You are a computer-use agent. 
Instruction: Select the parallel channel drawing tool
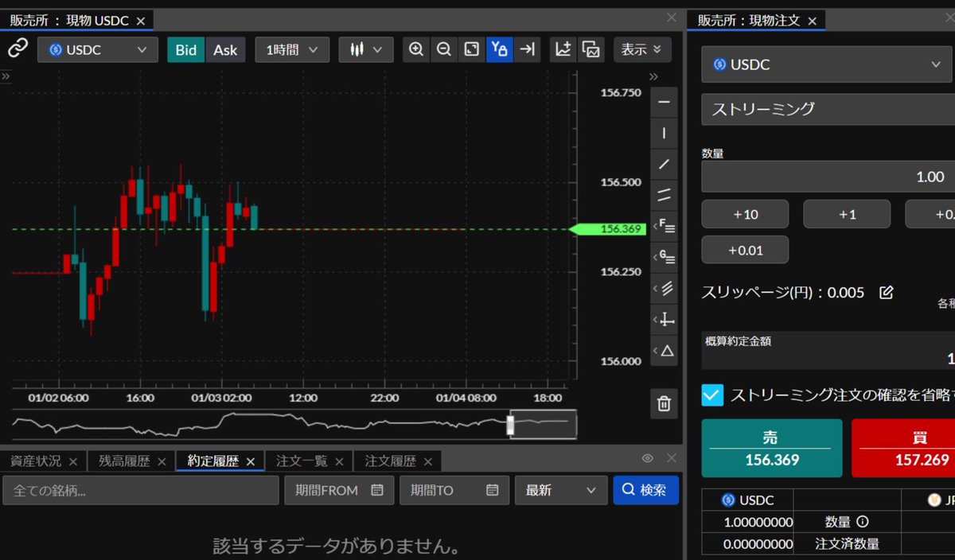coord(664,196)
